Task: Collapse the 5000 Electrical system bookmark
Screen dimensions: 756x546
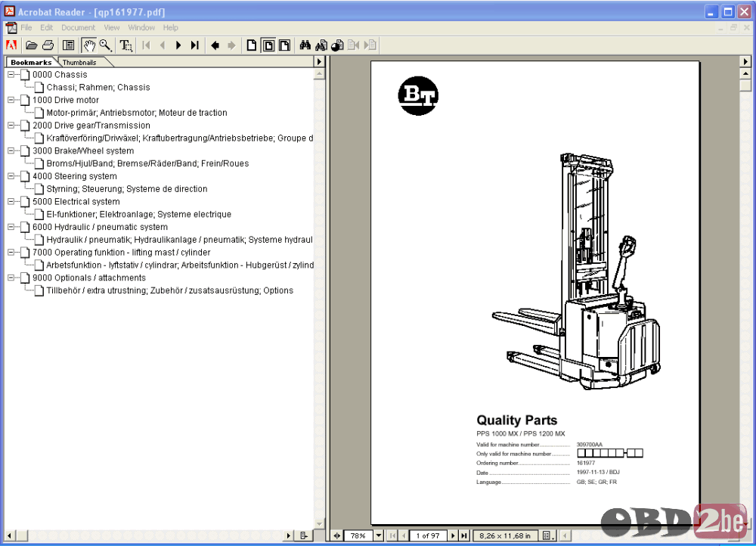Action: pyautogui.click(x=11, y=202)
